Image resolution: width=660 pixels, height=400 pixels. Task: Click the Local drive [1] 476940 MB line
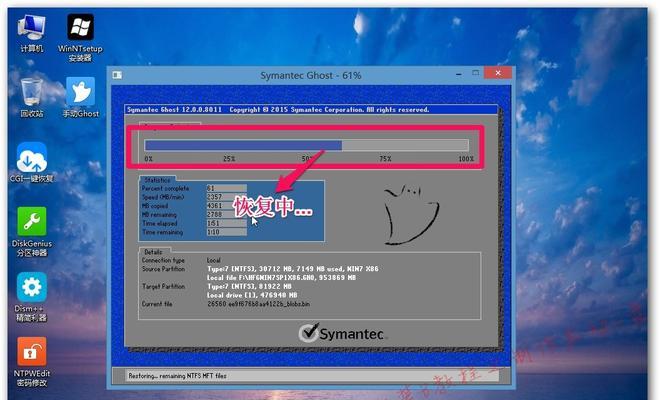(x=252, y=295)
